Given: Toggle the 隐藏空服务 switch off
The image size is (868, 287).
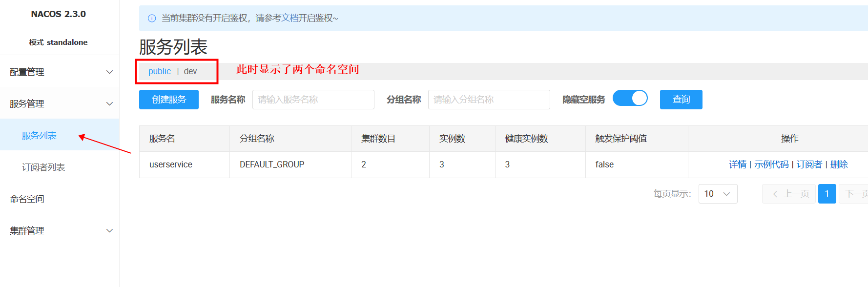Looking at the screenshot, I should [x=630, y=99].
